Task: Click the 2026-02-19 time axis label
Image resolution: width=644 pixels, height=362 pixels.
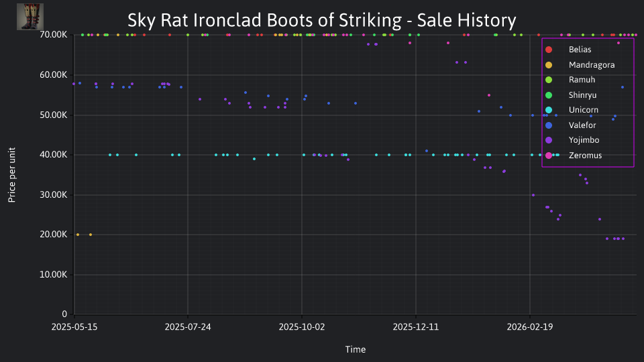Action: click(530, 327)
